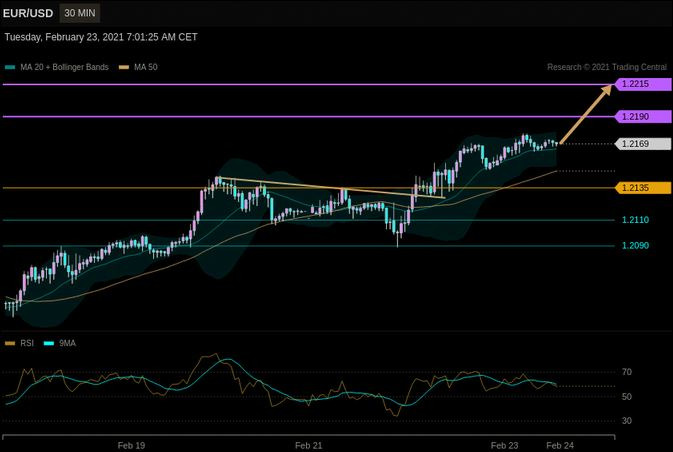
Task: Click the Feb 19 date axis label
Action: click(x=131, y=446)
